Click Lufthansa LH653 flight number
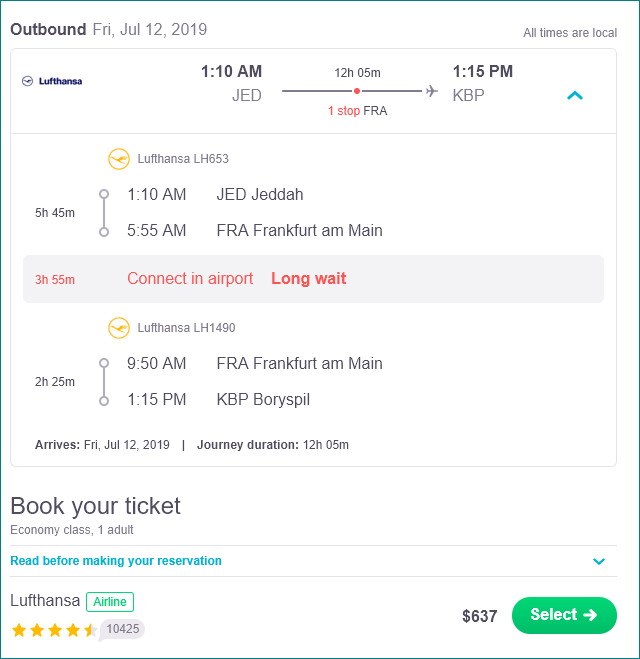This screenshot has width=640, height=659. coord(183,159)
